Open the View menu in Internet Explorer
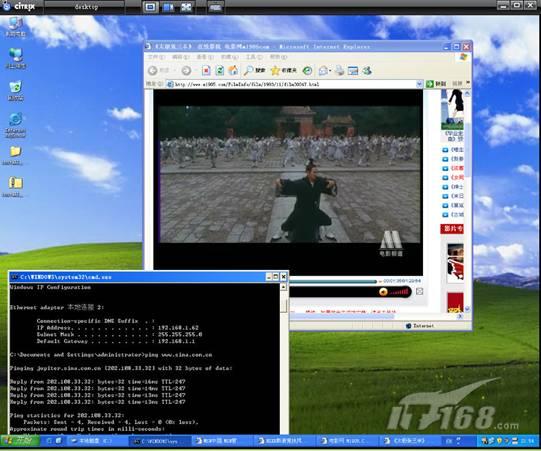The height and width of the screenshot is (451, 541). pos(205,57)
